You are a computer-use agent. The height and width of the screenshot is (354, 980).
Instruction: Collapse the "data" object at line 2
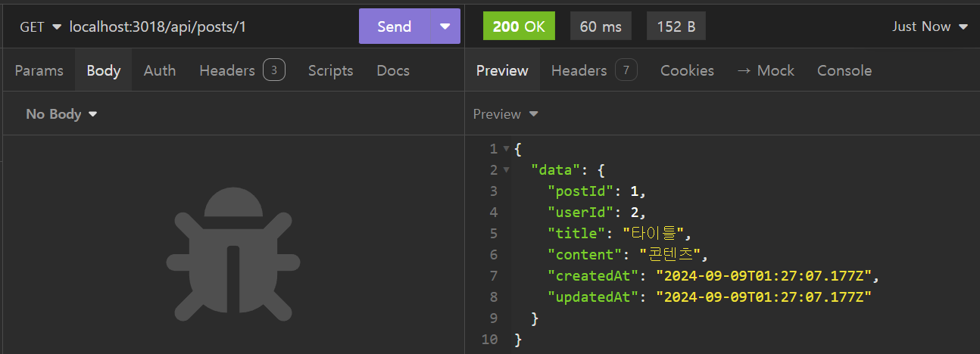coord(506,170)
